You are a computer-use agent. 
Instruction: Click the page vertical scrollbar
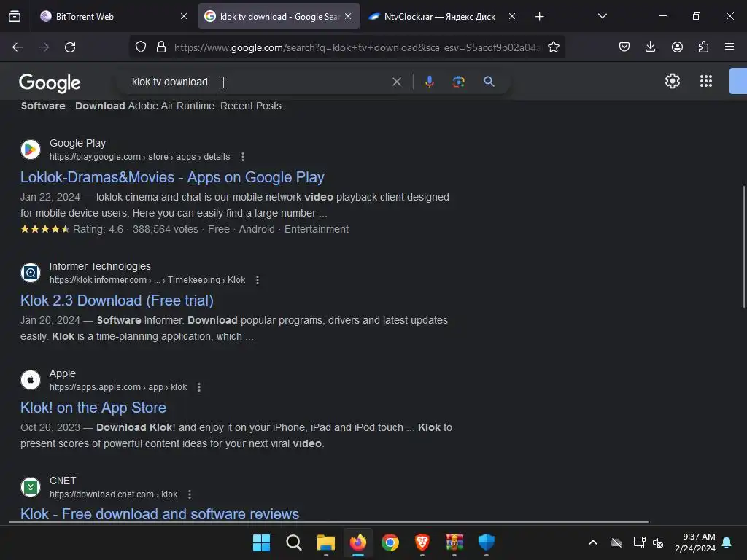(x=743, y=246)
